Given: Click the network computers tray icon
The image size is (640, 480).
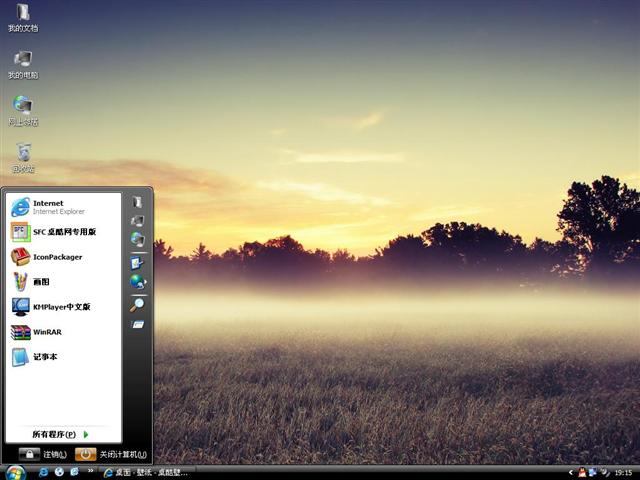Looking at the screenshot, I should click(x=592, y=473).
